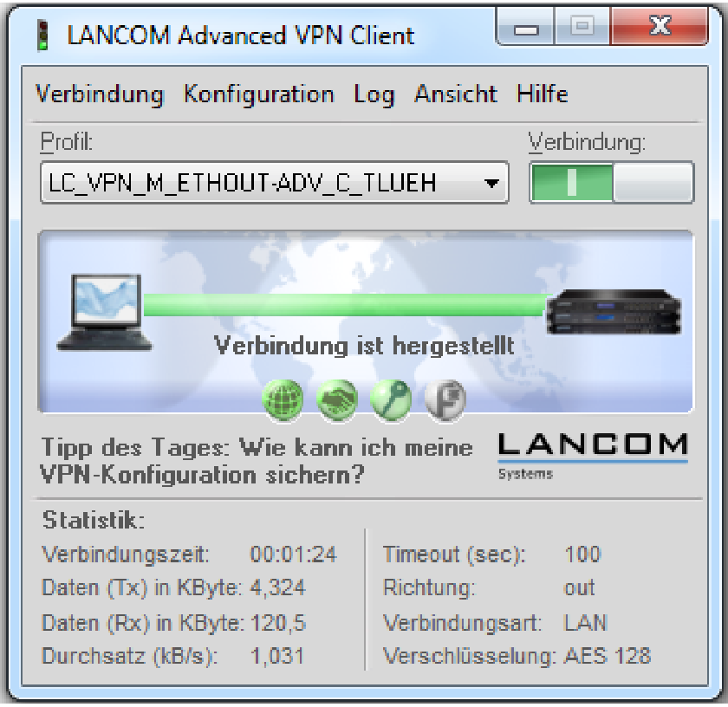Click the gray firewall status icon
728x707 pixels.
(x=445, y=400)
